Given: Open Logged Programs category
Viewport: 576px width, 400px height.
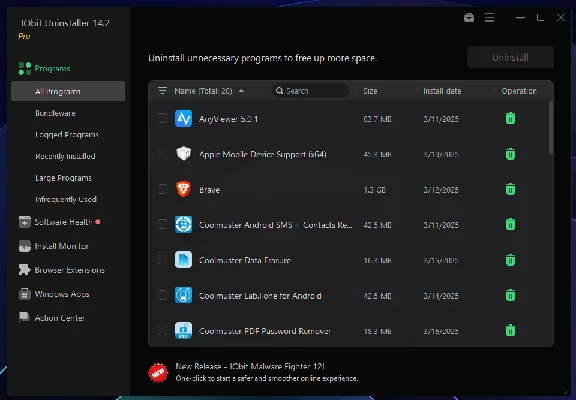Looking at the screenshot, I should pyautogui.click(x=67, y=134).
